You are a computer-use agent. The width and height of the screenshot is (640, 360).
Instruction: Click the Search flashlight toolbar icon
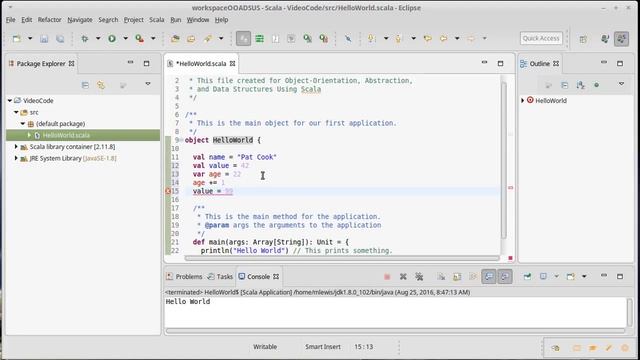[208, 39]
